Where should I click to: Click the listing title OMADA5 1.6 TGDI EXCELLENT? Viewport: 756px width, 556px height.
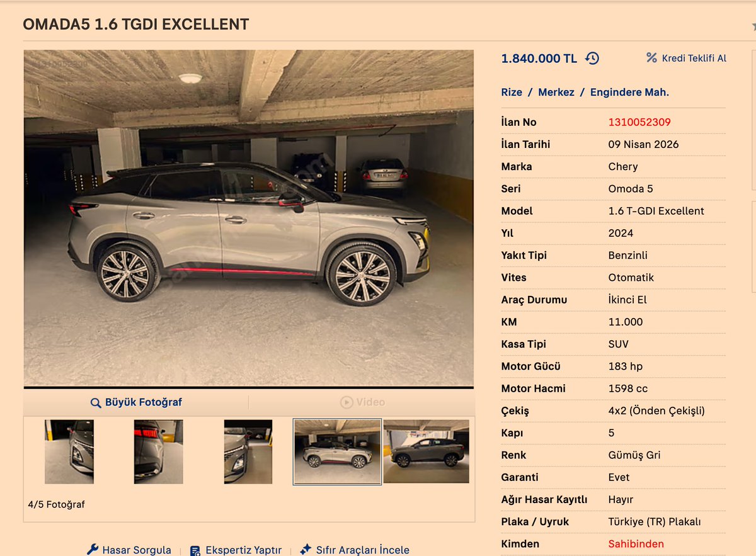click(x=136, y=25)
